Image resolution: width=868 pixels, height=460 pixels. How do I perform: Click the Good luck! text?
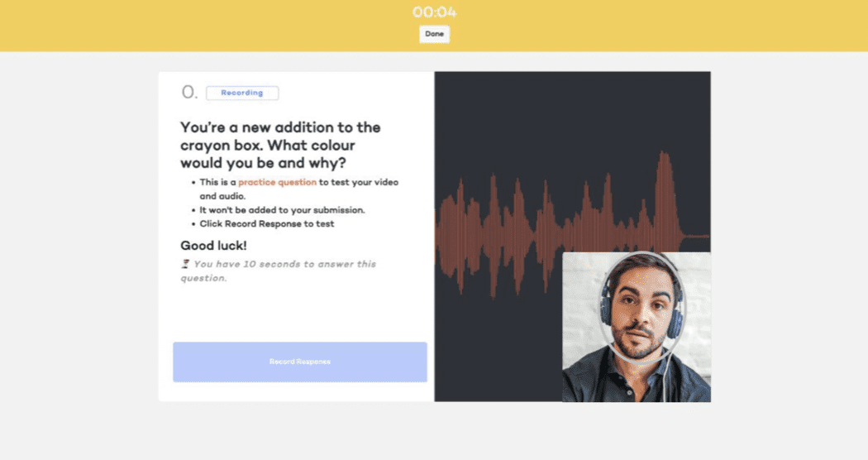(x=213, y=246)
